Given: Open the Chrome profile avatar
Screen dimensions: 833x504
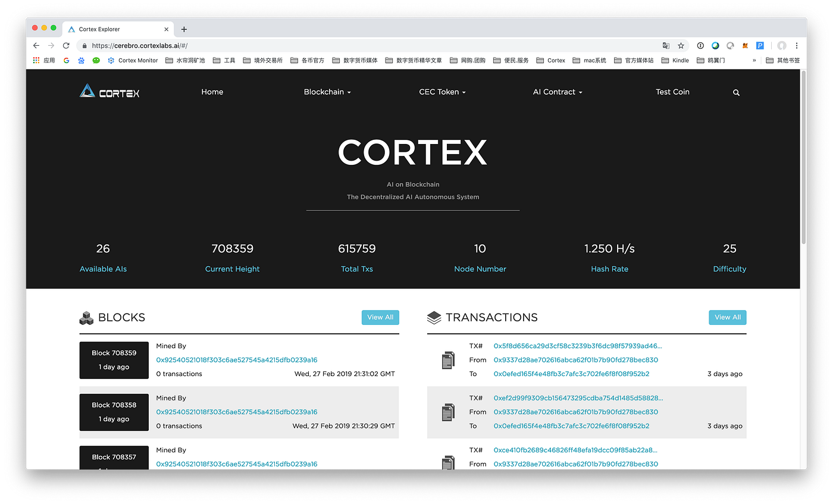Looking at the screenshot, I should click(782, 45).
